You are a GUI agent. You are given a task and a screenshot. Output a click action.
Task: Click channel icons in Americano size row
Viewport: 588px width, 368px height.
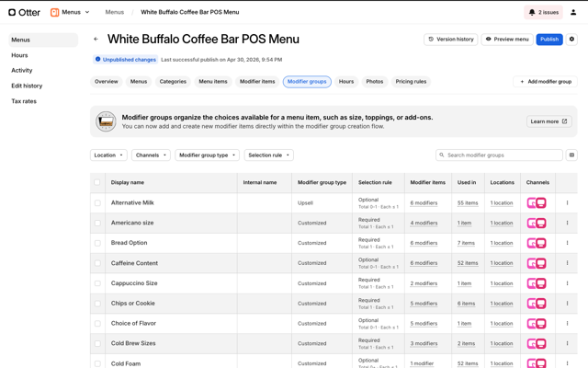tap(537, 223)
